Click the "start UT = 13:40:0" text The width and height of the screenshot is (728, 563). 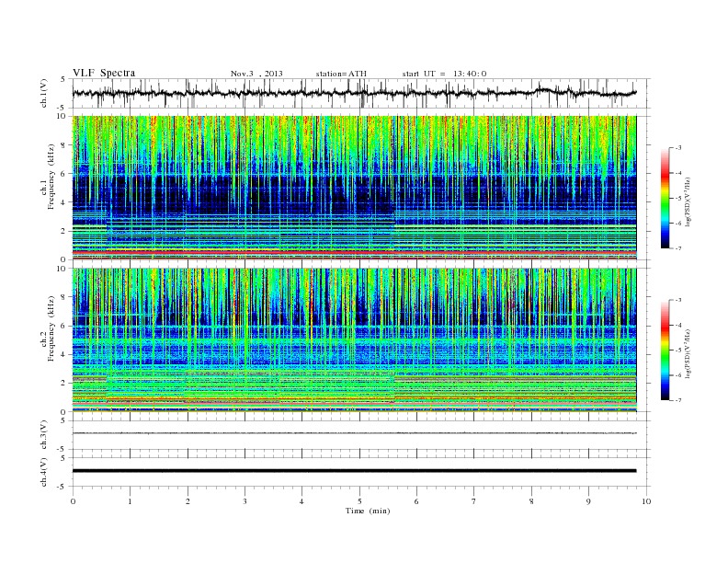pos(444,74)
